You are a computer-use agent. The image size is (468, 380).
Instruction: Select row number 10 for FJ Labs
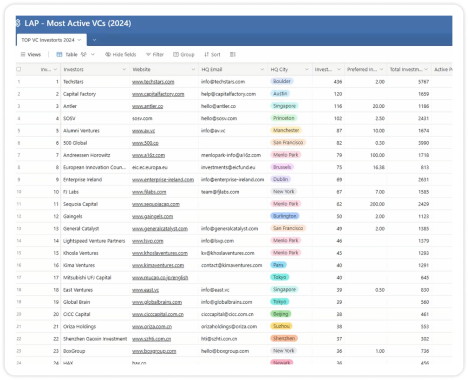[19, 192]
